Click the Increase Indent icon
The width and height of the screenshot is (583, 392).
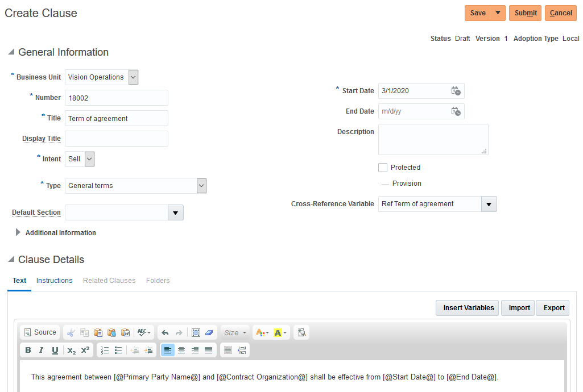(148, 350)
